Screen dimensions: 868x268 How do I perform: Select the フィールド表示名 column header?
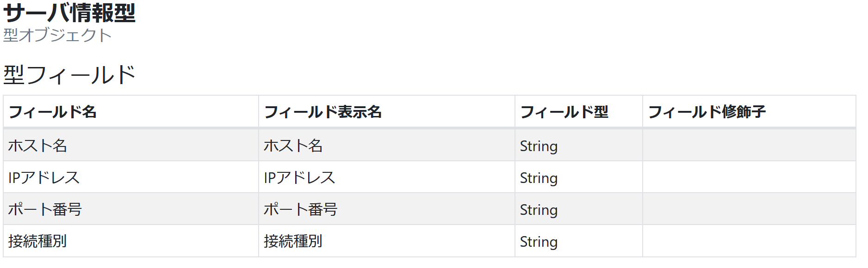coord(322,112)
